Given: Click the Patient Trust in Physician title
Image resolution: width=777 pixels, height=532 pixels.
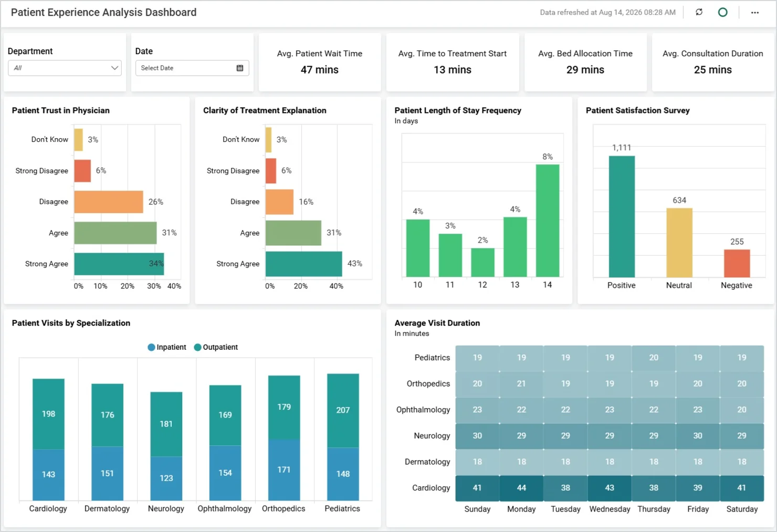Looking at the screenshot, I should pos(61,110).
